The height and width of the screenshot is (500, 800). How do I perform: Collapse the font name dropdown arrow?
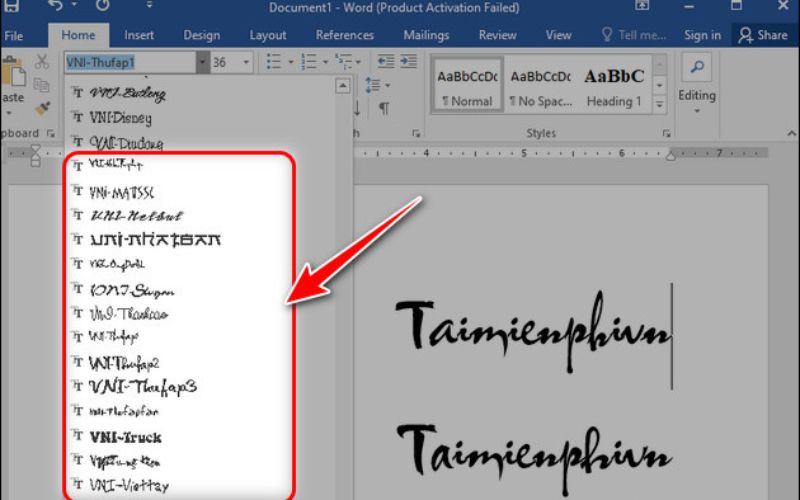(203, 62)
